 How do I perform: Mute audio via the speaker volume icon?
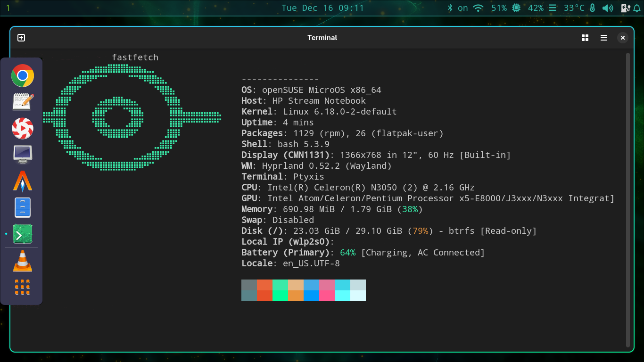pyautogui.click(x=608, y=8)
